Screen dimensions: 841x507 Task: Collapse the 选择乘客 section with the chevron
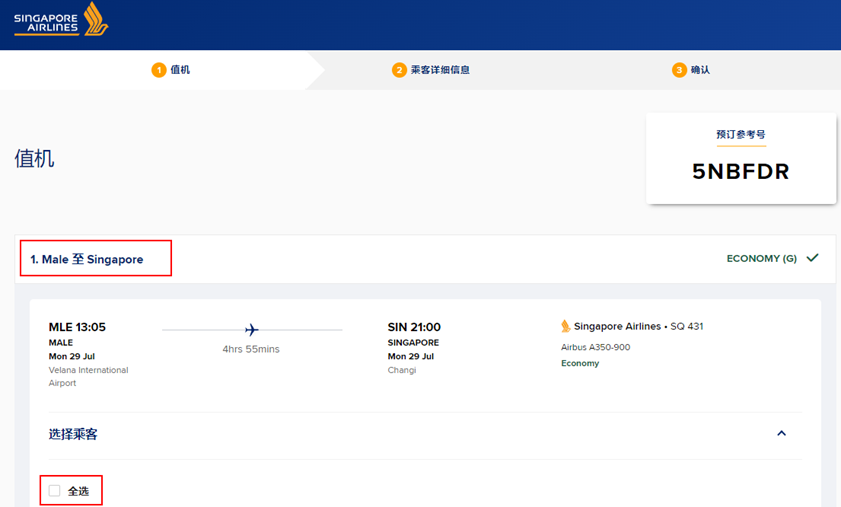pyautogui.click(x=782, y=433)
